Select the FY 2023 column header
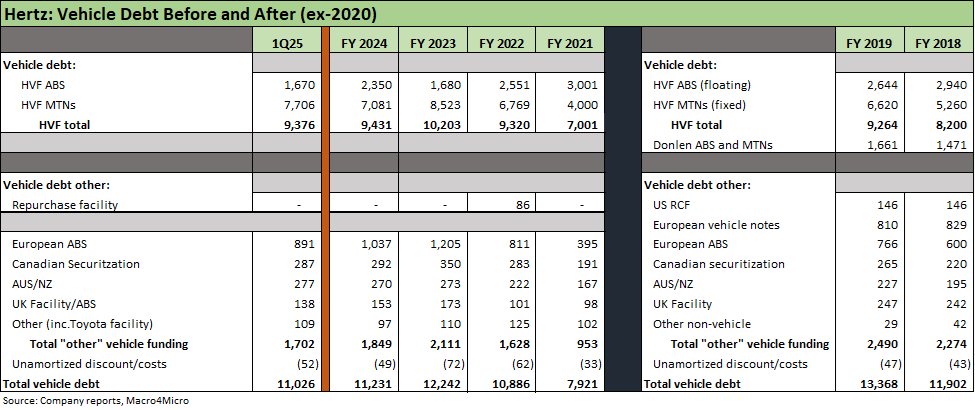Image resolution: width=975 pixels, height=410 pixels. (x=433, y=44)
